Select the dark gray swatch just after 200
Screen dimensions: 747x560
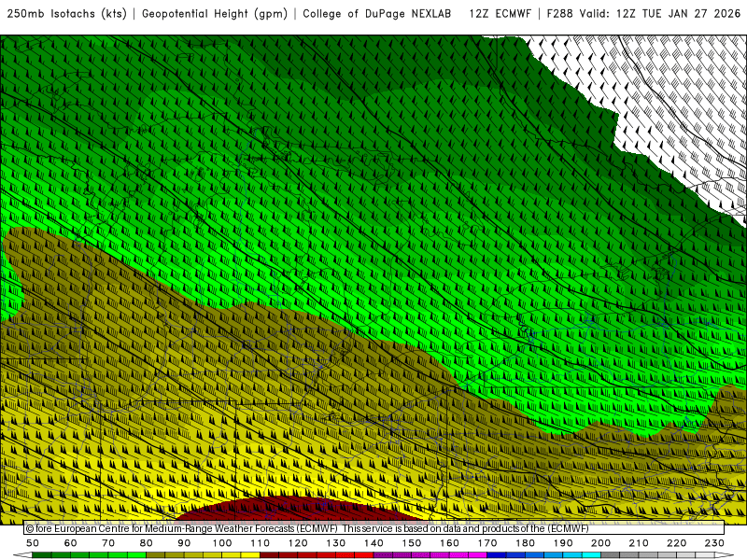[x=611, y=554]
